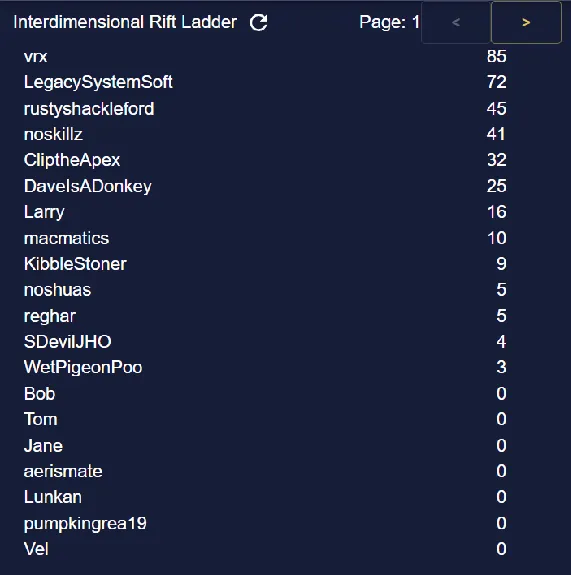
Task: Click score 72 for LegacySystemSoft
Action: pos(497,82)
